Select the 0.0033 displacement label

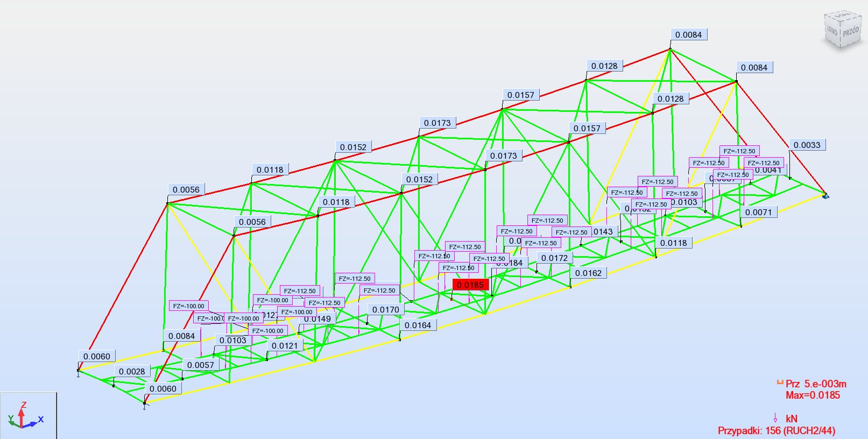tap(807, 145)
